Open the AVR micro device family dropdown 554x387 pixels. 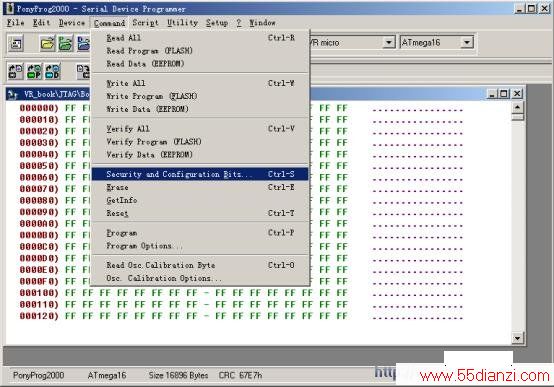coord(388,43)
